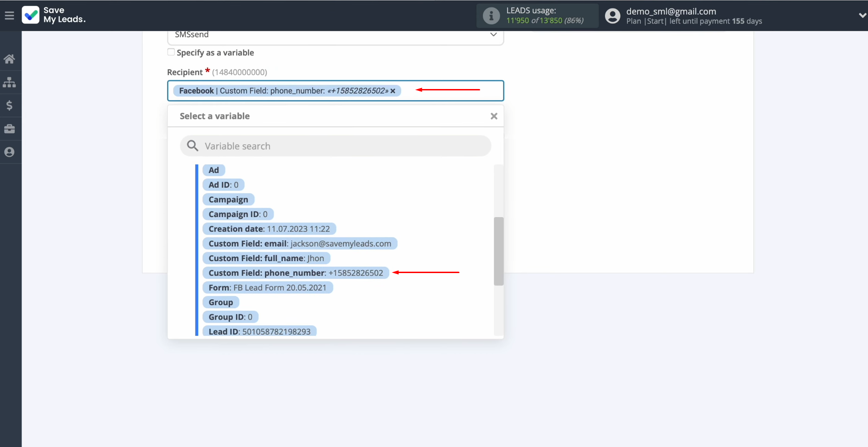Select the Custom Field: full_name variable
Screen dimensions: 868x447
[x=267, y=258]
